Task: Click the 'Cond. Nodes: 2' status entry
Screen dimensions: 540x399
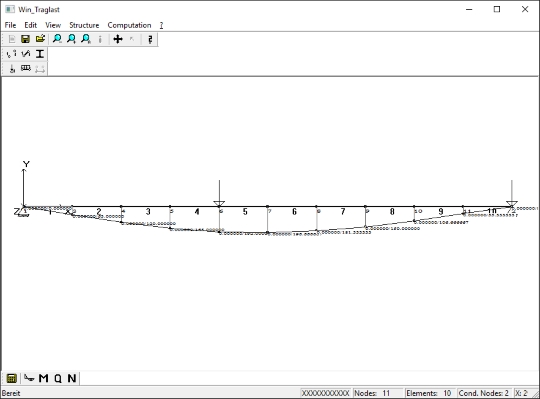Action: click(484, 393)
